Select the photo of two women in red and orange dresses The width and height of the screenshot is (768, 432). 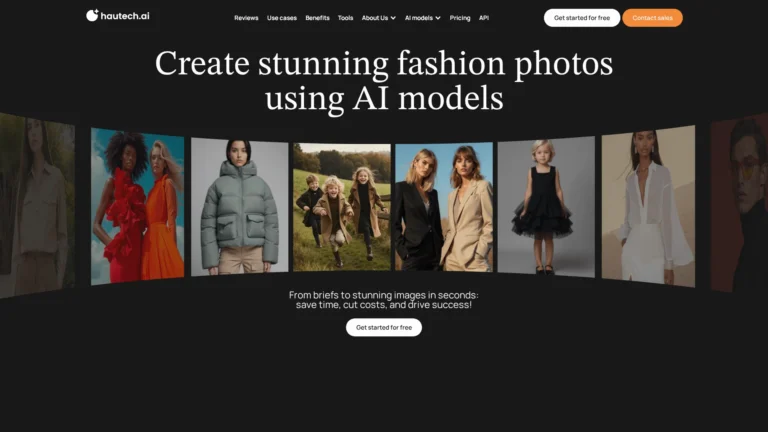coord(137,207)
